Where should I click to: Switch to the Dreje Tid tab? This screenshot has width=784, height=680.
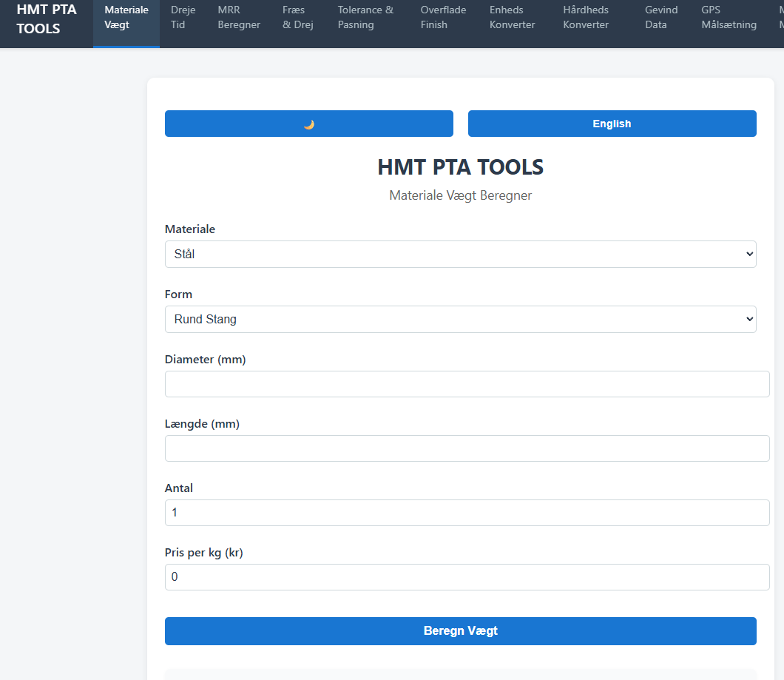click(183, 18)
